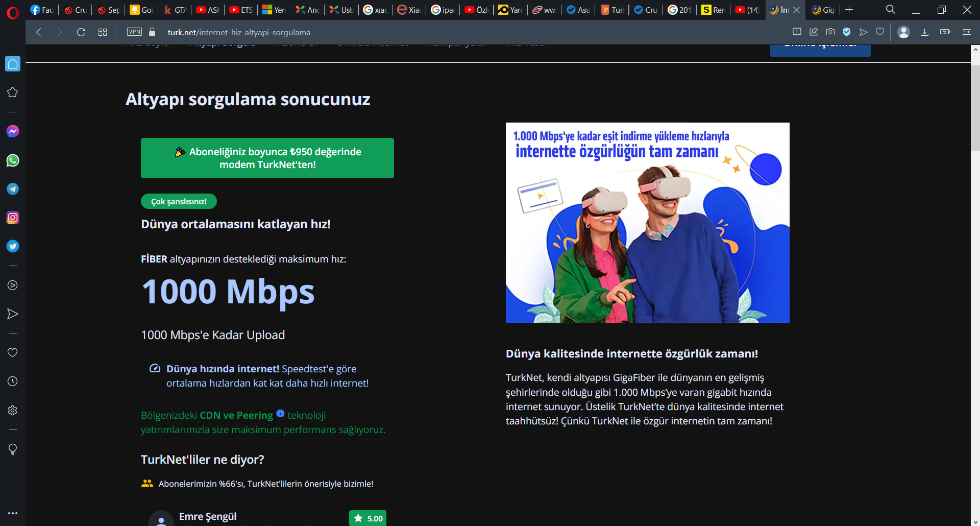
Task: Click the Çok şanslısınız! badge
Action: 179,201
